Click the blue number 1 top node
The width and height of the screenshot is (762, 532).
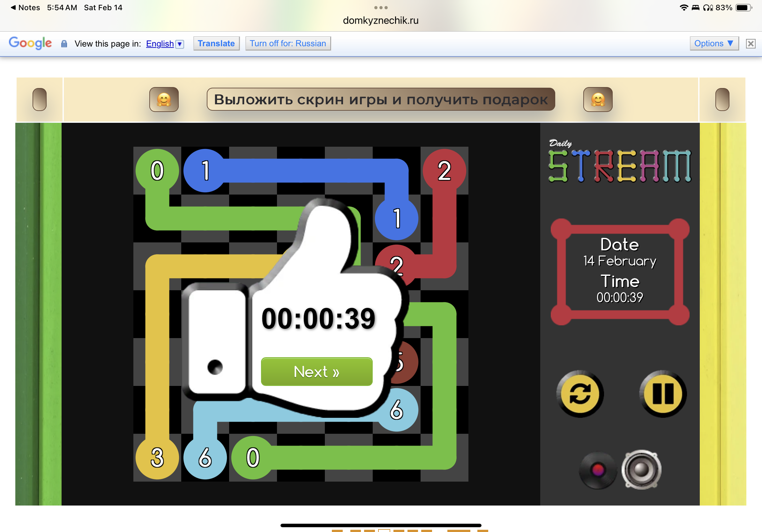[x=205, y=171]
